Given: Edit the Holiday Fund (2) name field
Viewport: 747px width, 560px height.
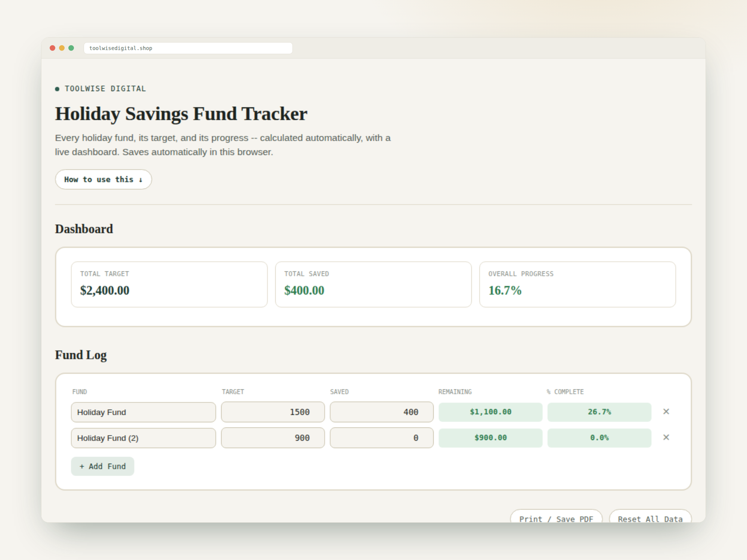Looking at the screenshot, I should pos(143,438).
